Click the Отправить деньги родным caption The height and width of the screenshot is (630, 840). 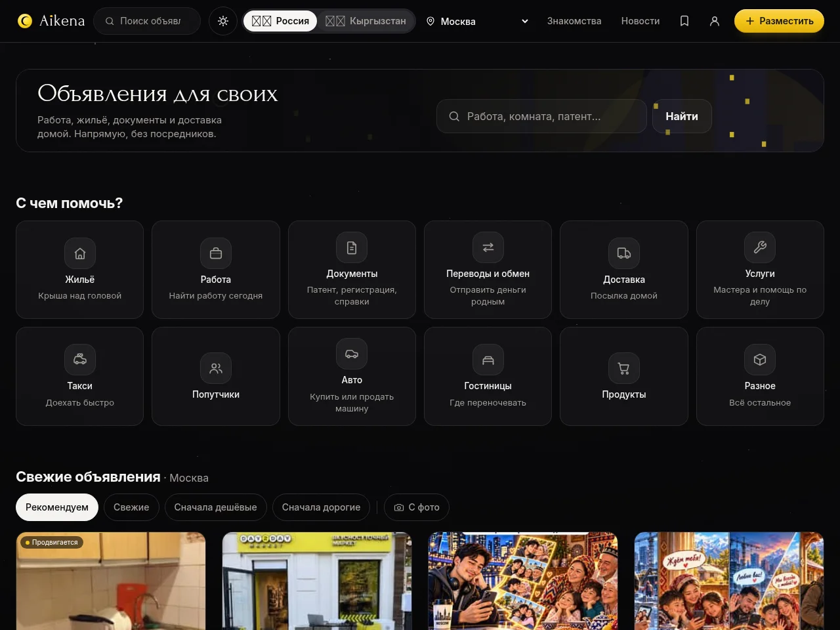pos(488,296)
